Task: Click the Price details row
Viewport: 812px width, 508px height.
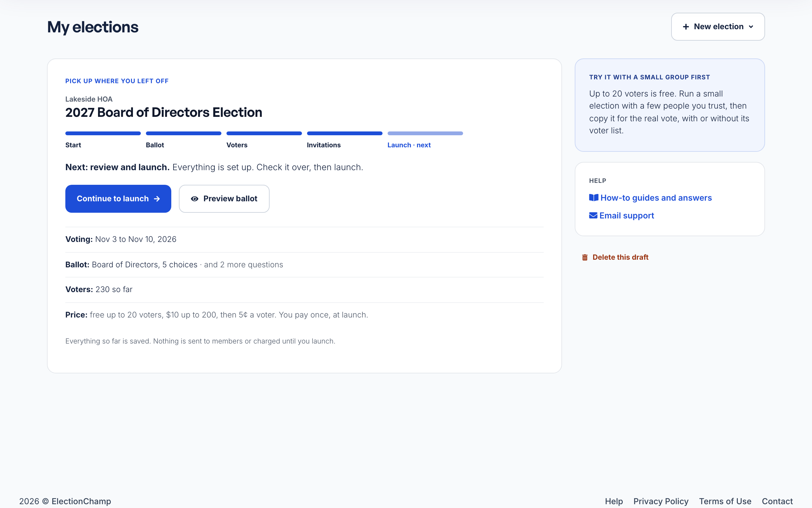Action: pyautogui.click(x=304, y=315)
